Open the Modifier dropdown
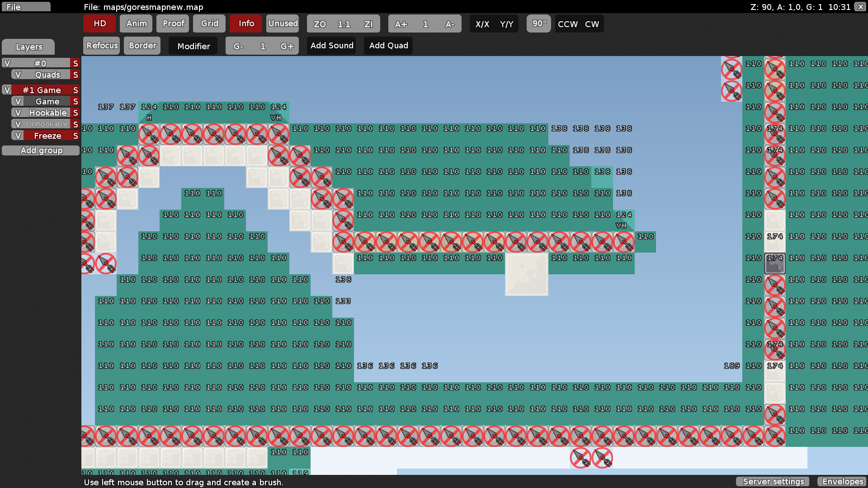Viewport: 868px width, 488px height. (x=193, y=46)
